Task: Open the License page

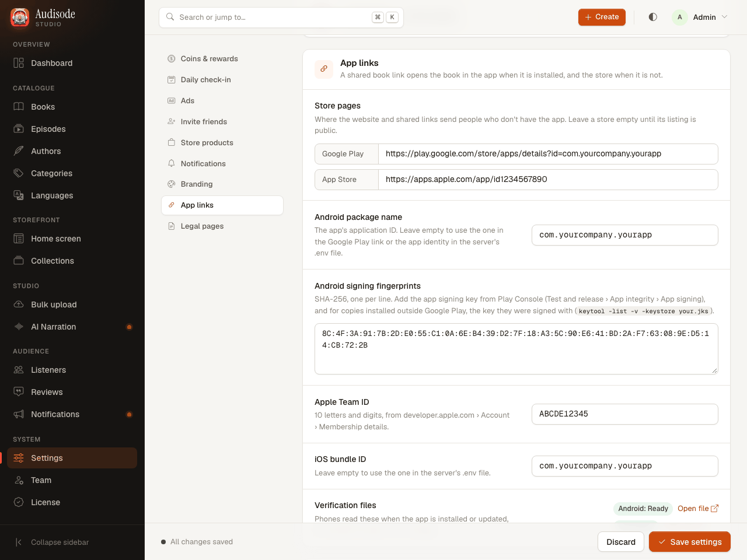Action: (72, 502)
